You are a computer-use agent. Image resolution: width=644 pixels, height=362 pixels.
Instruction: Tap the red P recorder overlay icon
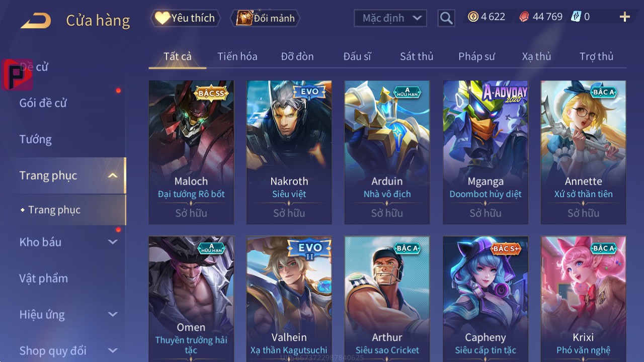tap(17, 75)
